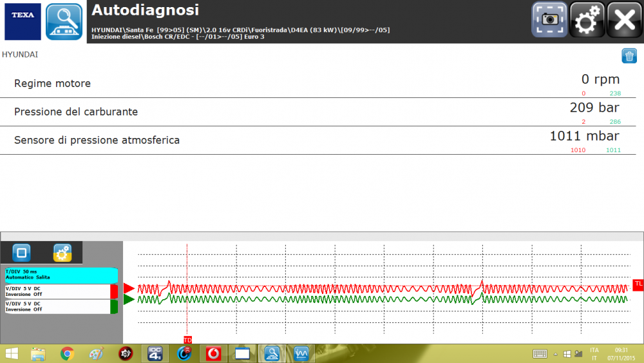Open the on-screen keyboard from system tray
Screen dimensions: 644x363
click(x=540, y=353)
